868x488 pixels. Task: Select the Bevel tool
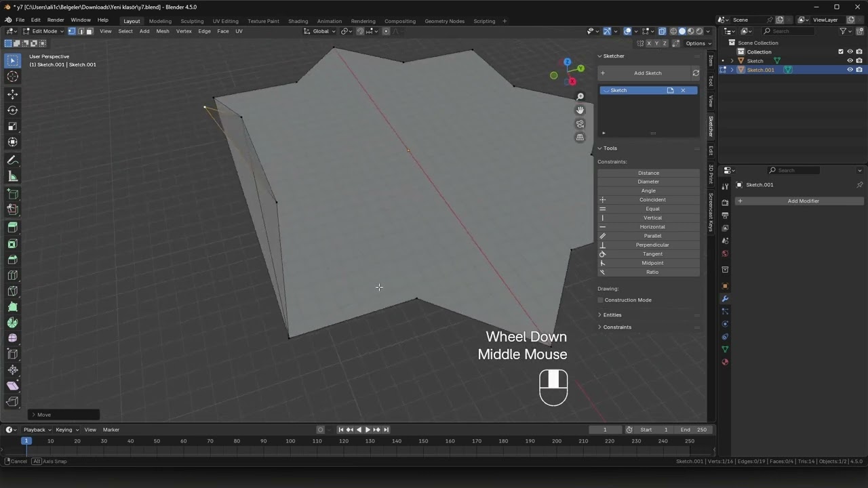click(x=12, y=259)
